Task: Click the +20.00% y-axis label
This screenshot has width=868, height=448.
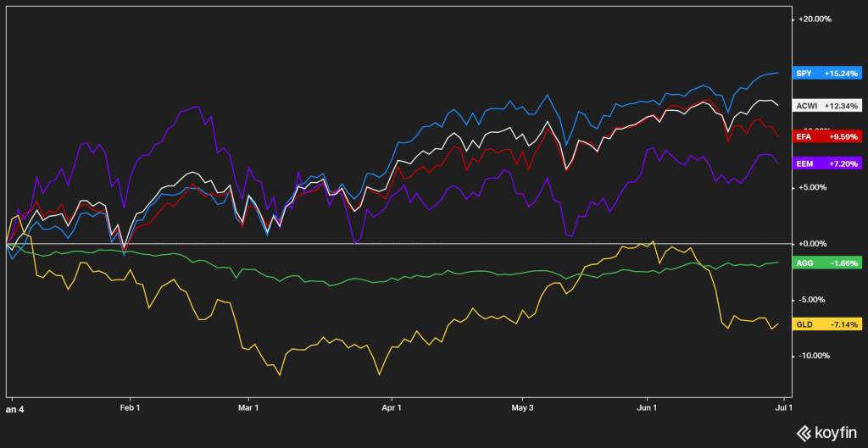Action: (x=815, y=19)
